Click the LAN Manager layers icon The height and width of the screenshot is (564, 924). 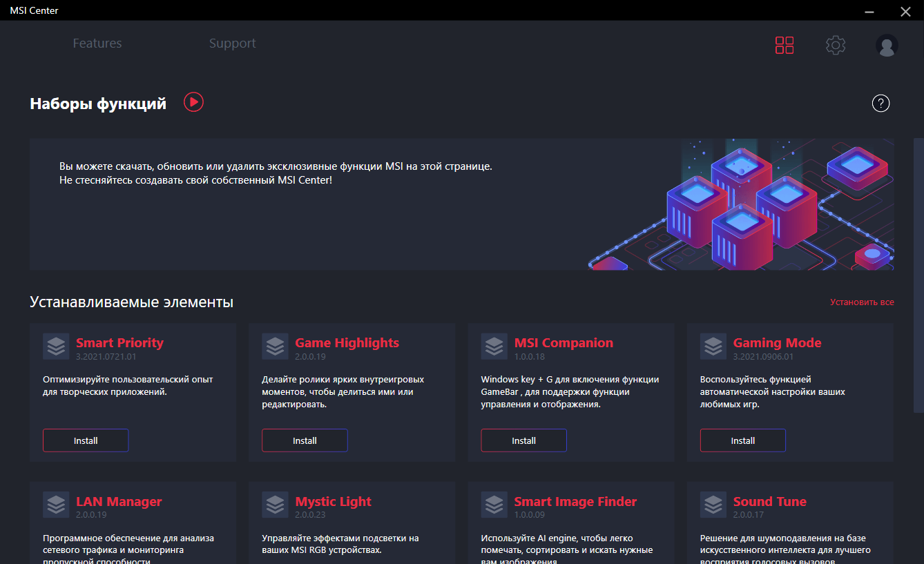click(56, 505)
